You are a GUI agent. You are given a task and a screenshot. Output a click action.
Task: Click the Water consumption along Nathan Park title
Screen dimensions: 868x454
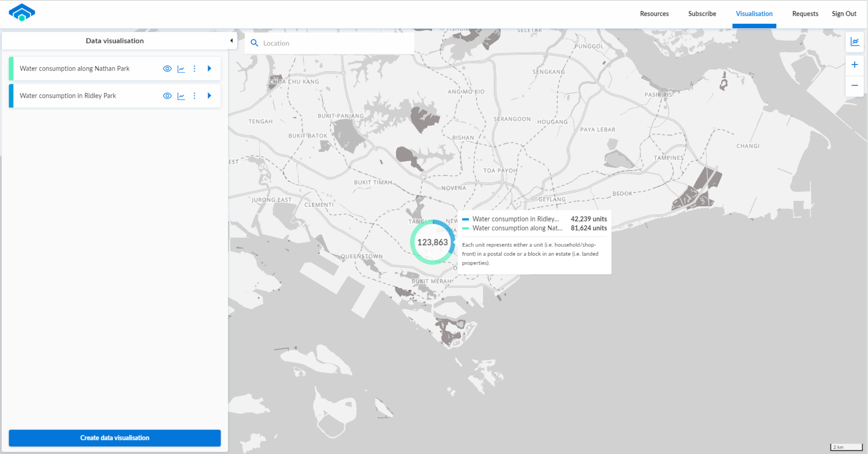click(75, 68)
